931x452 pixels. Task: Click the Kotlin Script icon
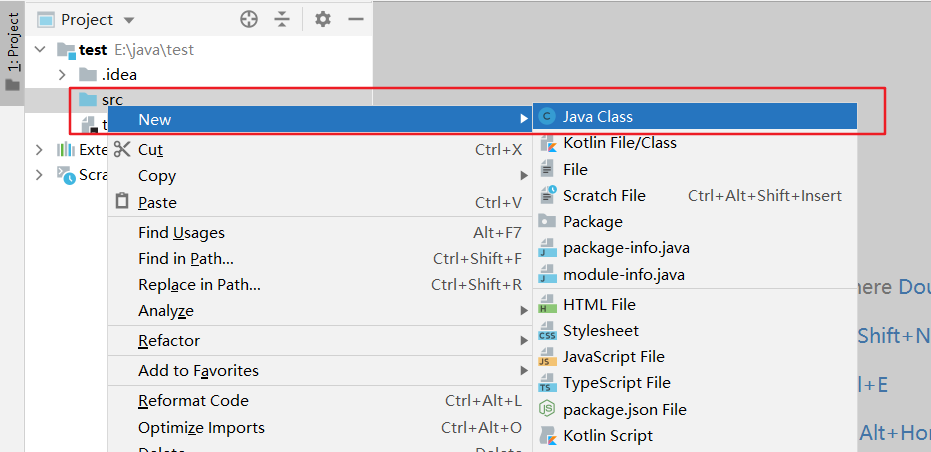(547, 436)
